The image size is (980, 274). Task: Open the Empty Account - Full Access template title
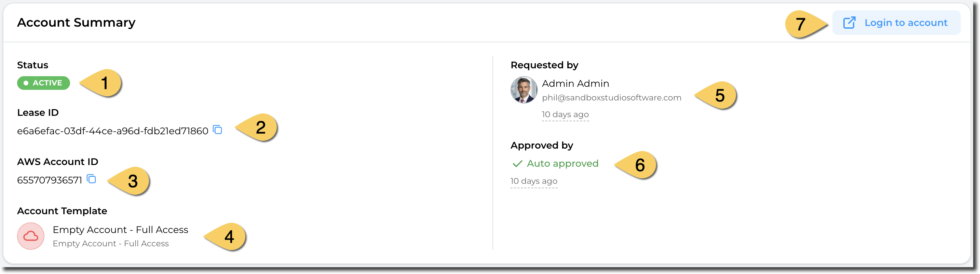pyautogui.click(x=120, y=230)
